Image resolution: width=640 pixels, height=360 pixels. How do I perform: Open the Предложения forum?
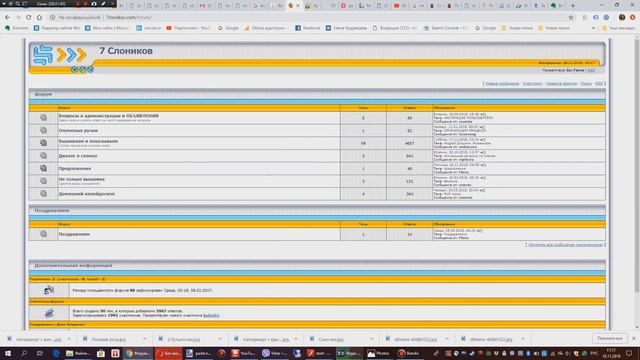75,169
